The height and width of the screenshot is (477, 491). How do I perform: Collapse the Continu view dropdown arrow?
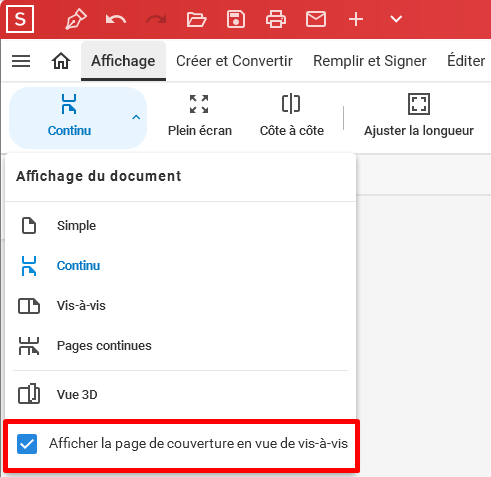click(x=136, y=117)
